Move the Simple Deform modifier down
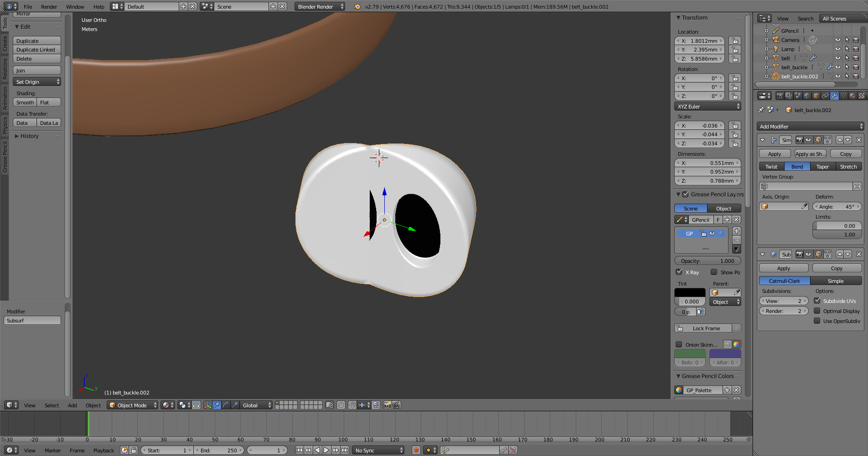Image resolution: width=868 pixels, height=456 pixels. click(848, 140)
